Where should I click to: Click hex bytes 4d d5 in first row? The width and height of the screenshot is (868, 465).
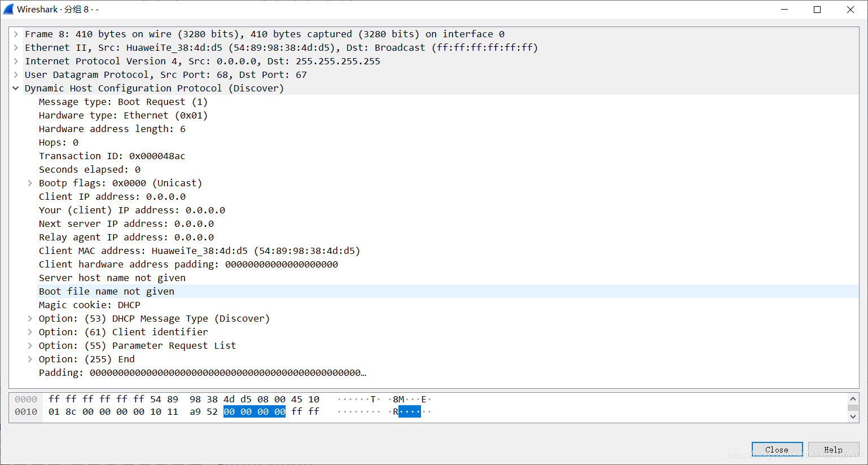(238, 399)
